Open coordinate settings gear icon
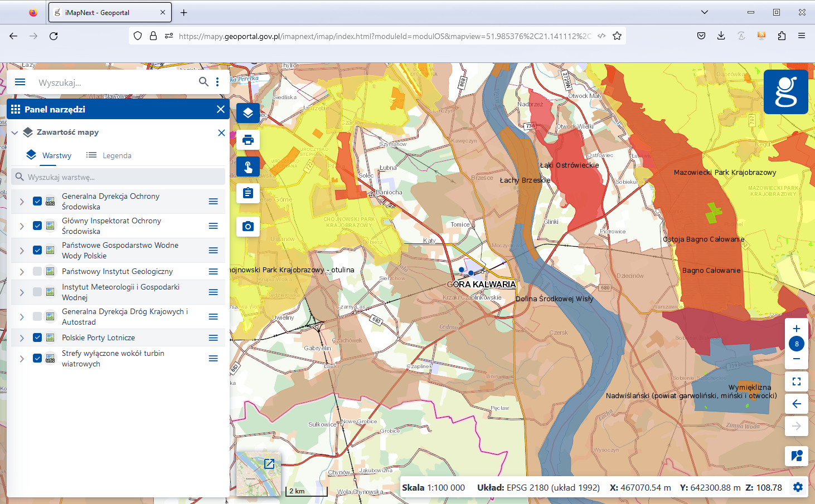This screenshot has width=815, height=504. 798,487
